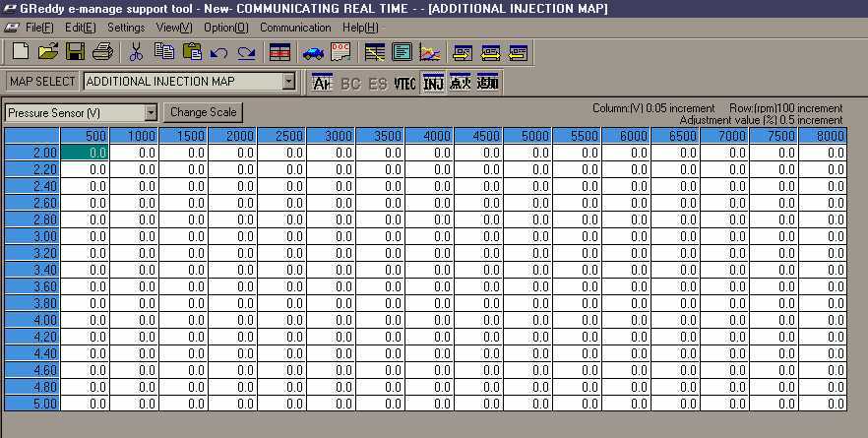Click the document icon left of File menu
Image resolution: width=868 pixels, height=438 pixels.
pyautogui.click(x=11, y=28)
